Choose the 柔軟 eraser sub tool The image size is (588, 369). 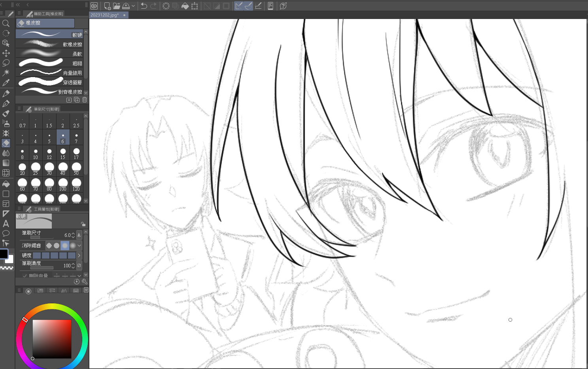[x=49, y=54]
